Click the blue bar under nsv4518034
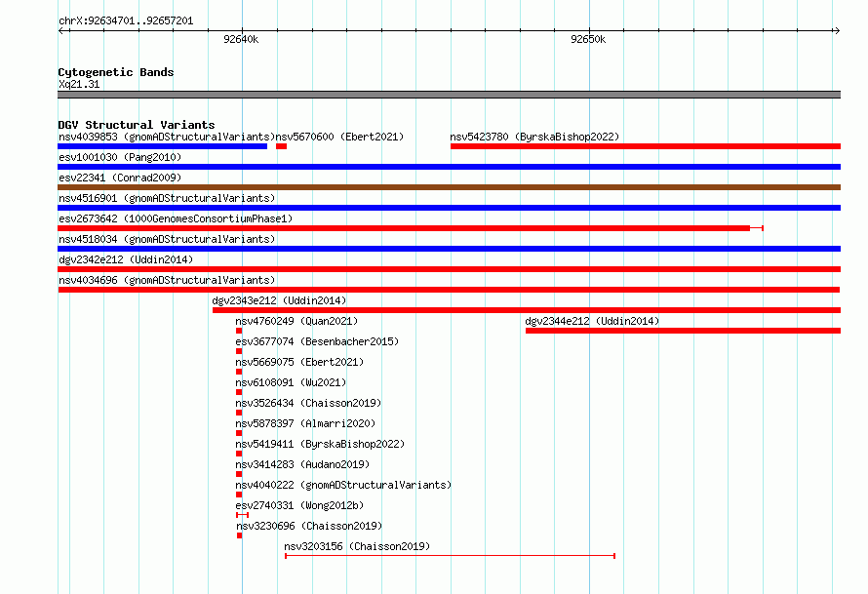868x594 pixels. coord(449,249)
